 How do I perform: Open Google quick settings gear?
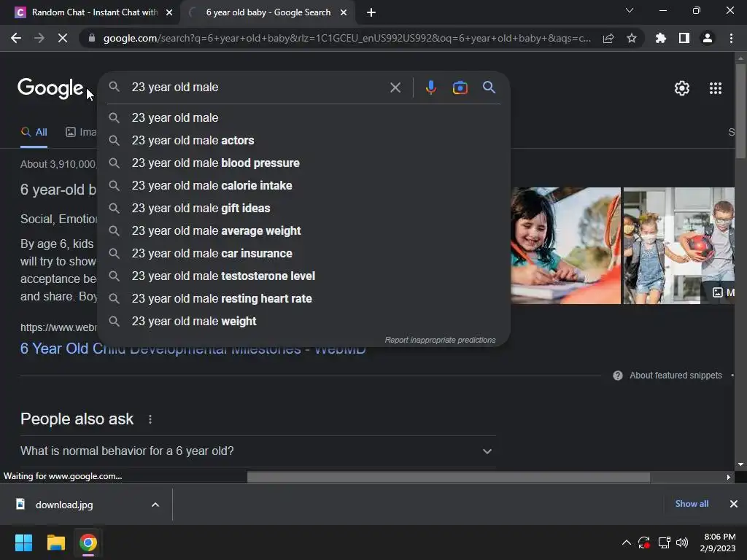click(x=682, y=88)
